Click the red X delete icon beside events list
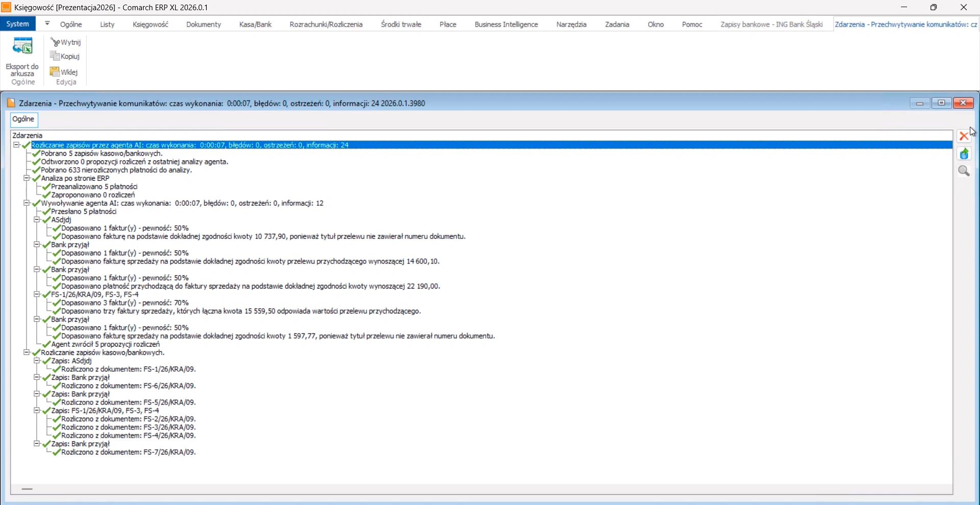 click(x=964, y=136)
